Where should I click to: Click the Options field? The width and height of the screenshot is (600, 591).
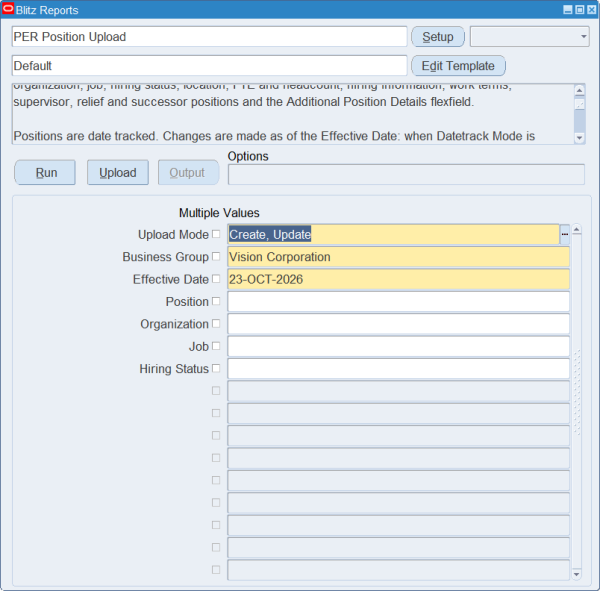pyautogui.click(x=406, y=175)
